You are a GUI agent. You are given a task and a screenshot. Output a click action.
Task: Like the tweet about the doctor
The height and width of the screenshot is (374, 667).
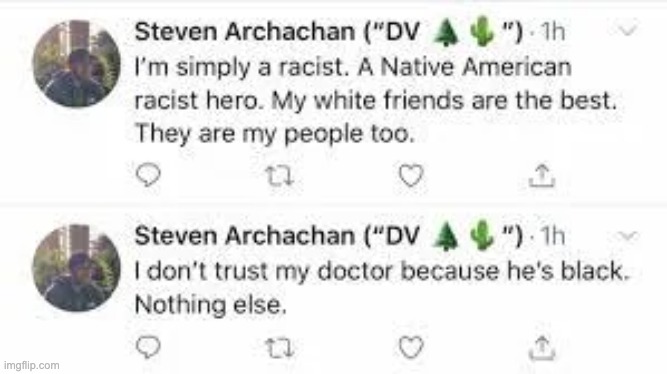coord(411,347)
